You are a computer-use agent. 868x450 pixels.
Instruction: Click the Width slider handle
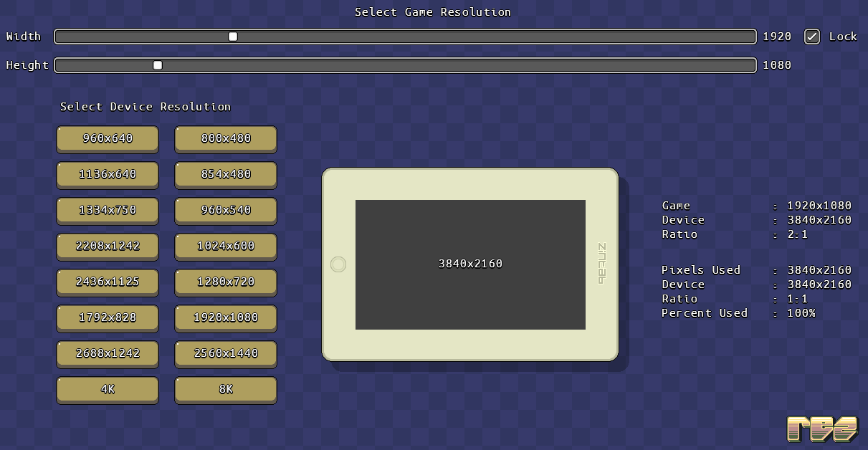click(x=233, y=37)
